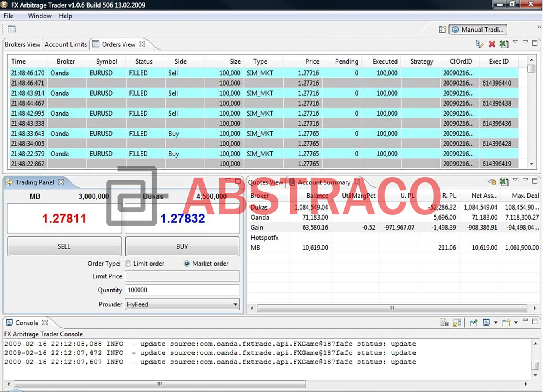Click inside the Quantity input field
The height and width of the screenshot is (392, 547).
[182, 290]
